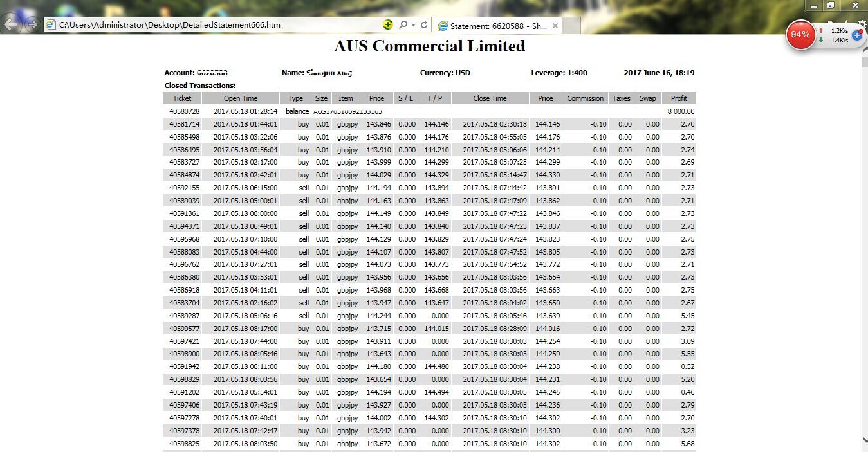This screenshot has height=452, width=868.
Task: Click the Currency: USD label
Action: (x=445, y=73)
